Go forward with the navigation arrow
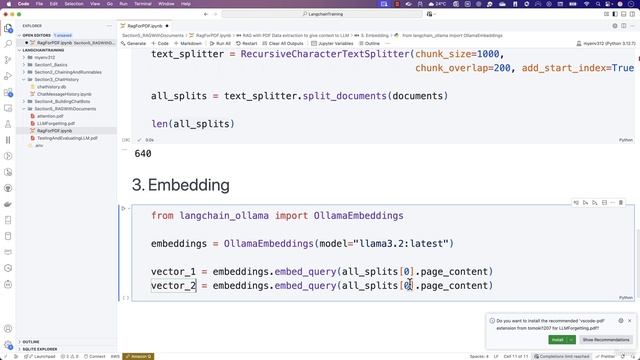 pyautogui.click(x=216, y=14)
